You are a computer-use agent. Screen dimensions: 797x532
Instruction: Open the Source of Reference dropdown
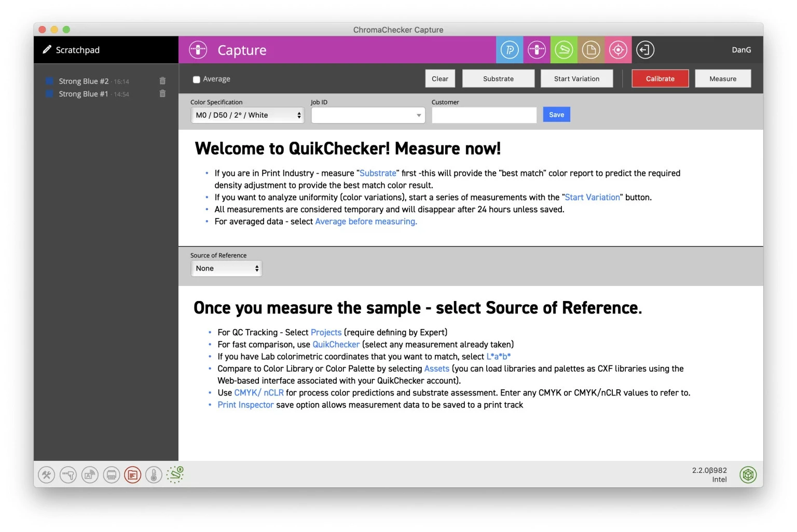[x=226, y=268]
